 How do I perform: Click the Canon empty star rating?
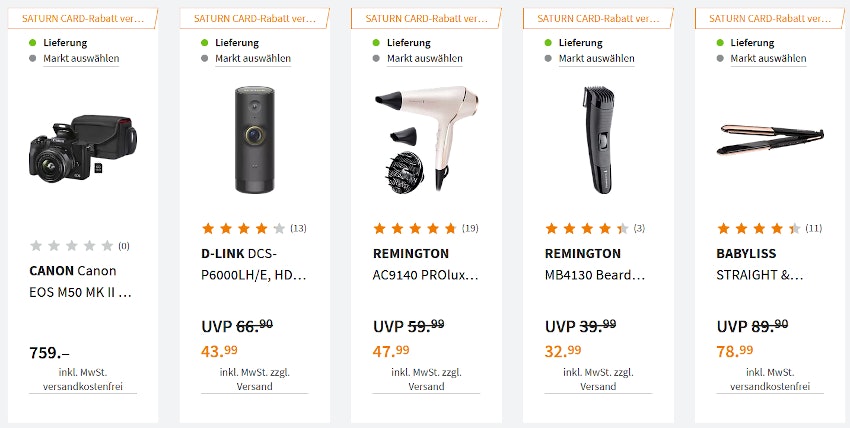[72, 245]
